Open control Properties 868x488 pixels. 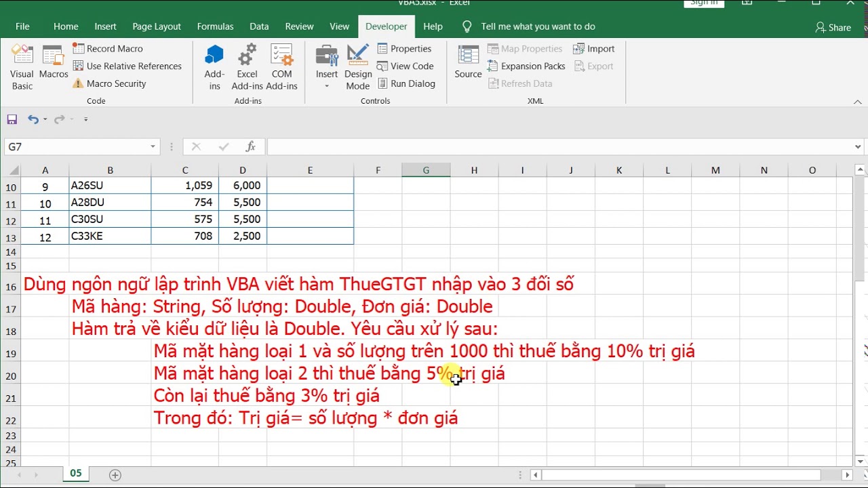(x=405, y=49)
